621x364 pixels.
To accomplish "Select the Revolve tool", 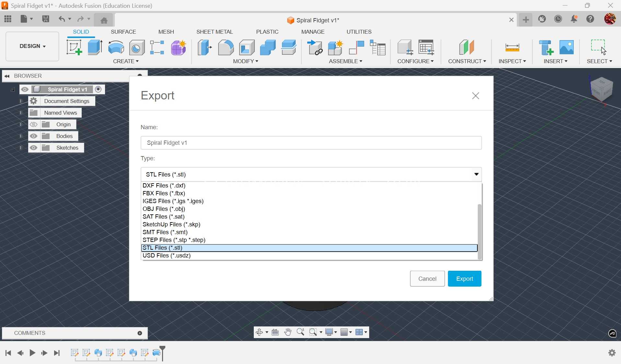I will (x=116, y=47).
